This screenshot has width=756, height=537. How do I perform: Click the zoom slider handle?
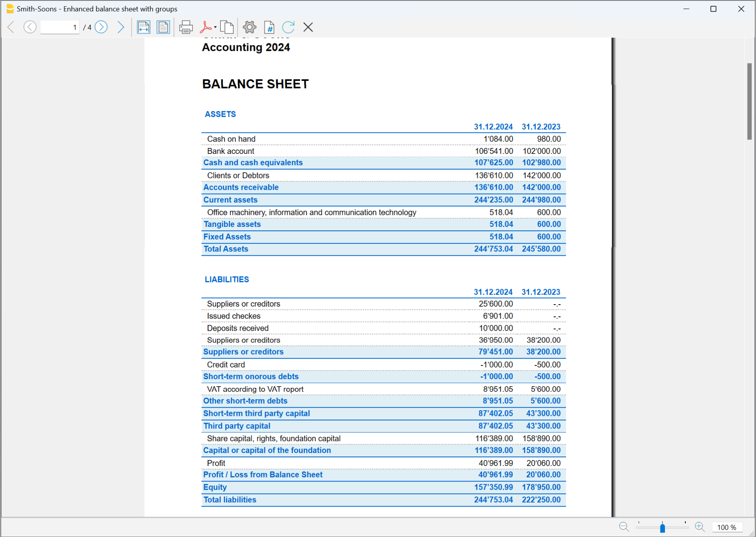pos(662,528)
